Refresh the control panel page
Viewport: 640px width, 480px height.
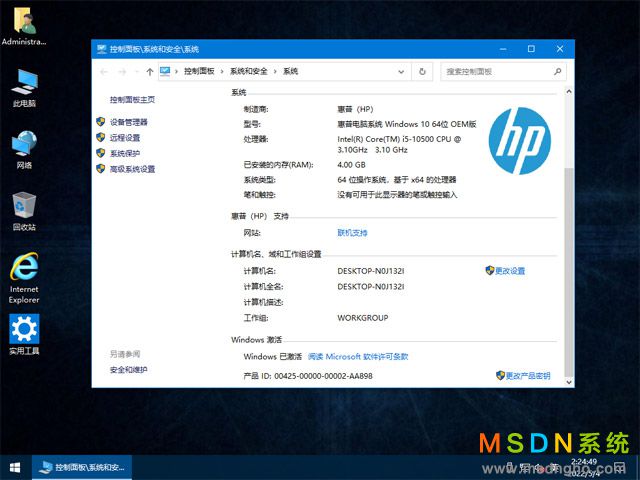422,71
